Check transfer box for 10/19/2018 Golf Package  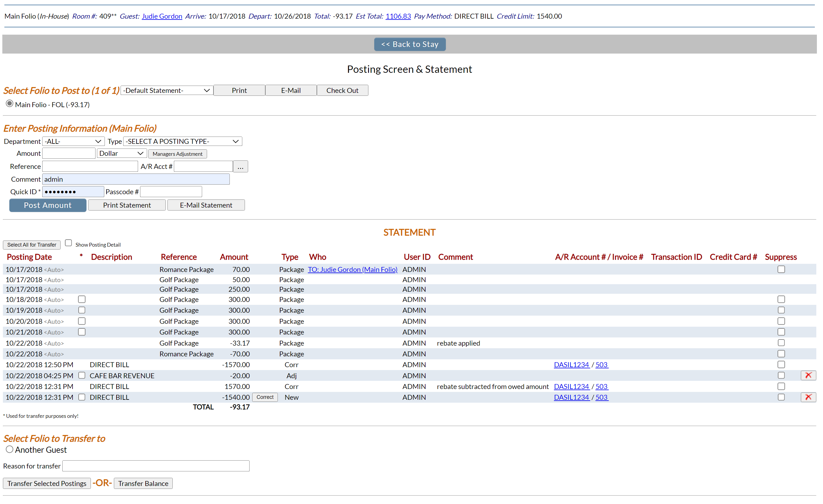[82, 310]
